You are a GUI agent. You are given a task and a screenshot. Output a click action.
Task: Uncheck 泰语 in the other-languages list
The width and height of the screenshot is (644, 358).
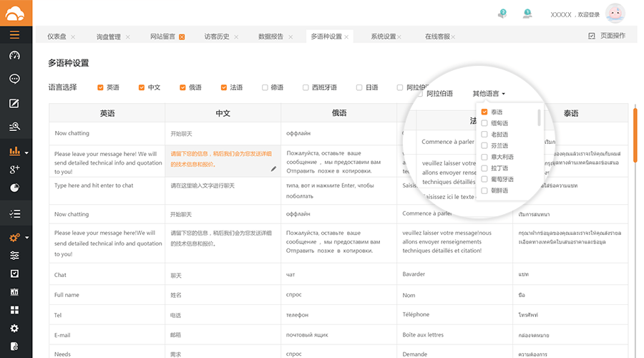pyautogui.click(x=484, y=112)
